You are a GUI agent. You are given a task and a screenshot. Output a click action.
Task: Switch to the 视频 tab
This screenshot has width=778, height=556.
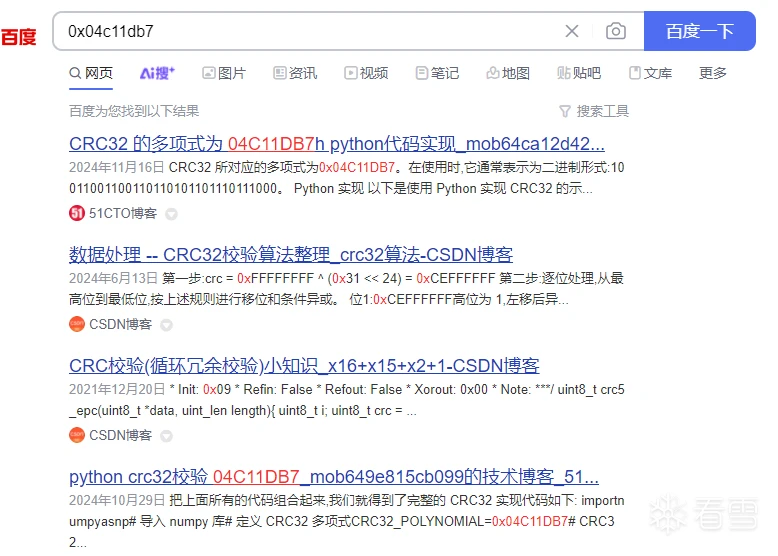(x=366, y=73)
